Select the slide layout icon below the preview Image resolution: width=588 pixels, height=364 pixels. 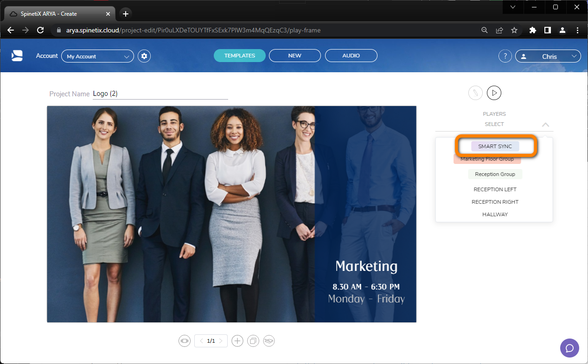[x=184, y=341]
